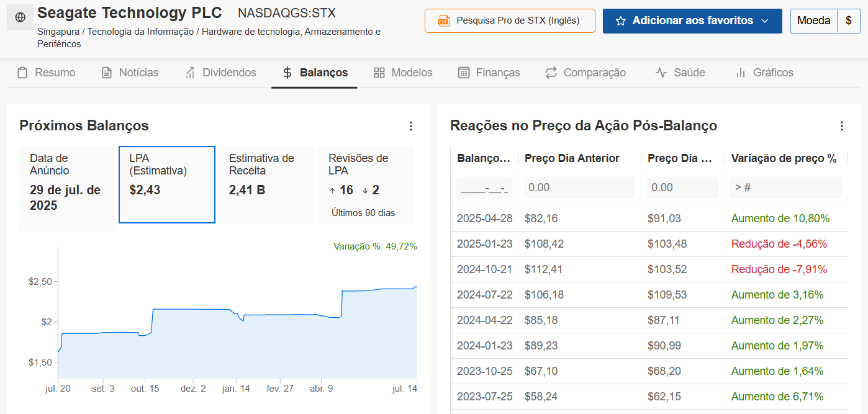The width and height of the screenshot is (868, 414).
Task: Click Aumento de 10,80% value
Action: 780,218
